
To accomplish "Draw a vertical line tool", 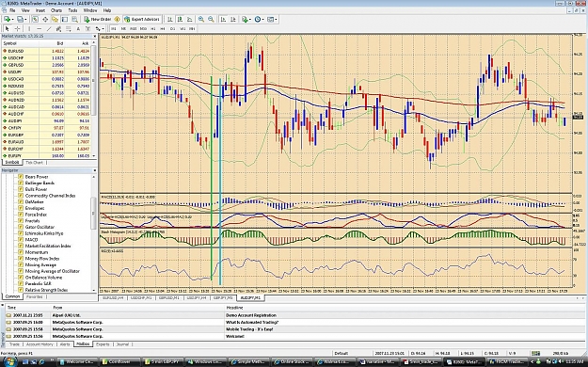I will 29,28.
